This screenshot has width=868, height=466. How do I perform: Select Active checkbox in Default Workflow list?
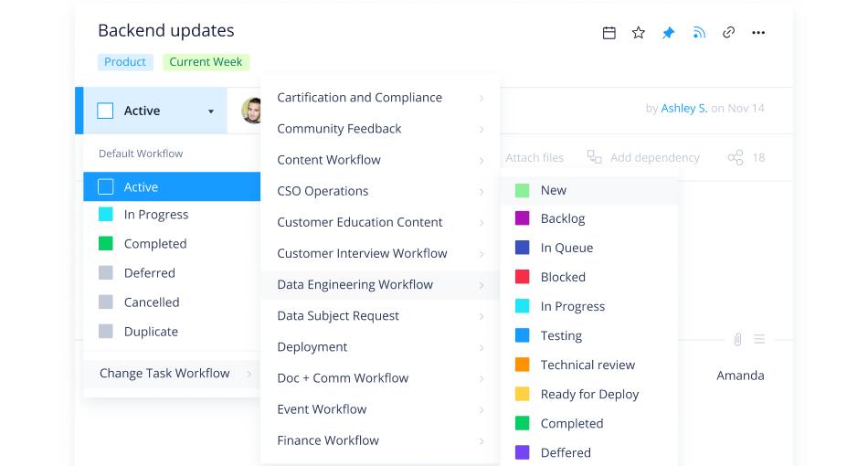[105, 186]
